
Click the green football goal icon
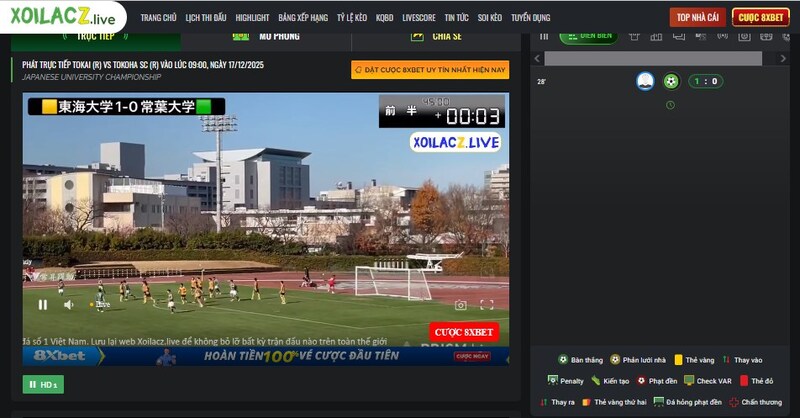(x=671, y=81)
